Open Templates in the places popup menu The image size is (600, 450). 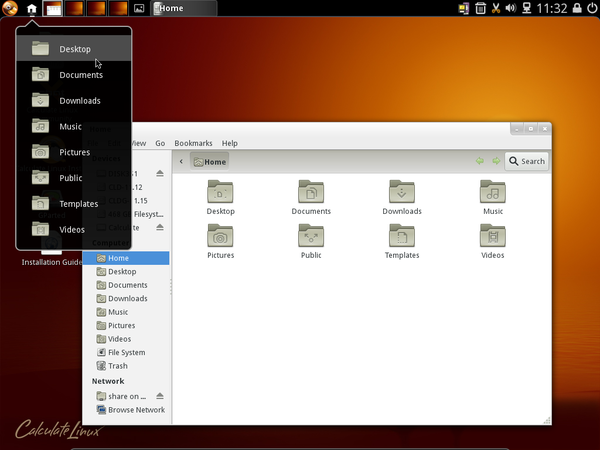(x=73, y=204)
